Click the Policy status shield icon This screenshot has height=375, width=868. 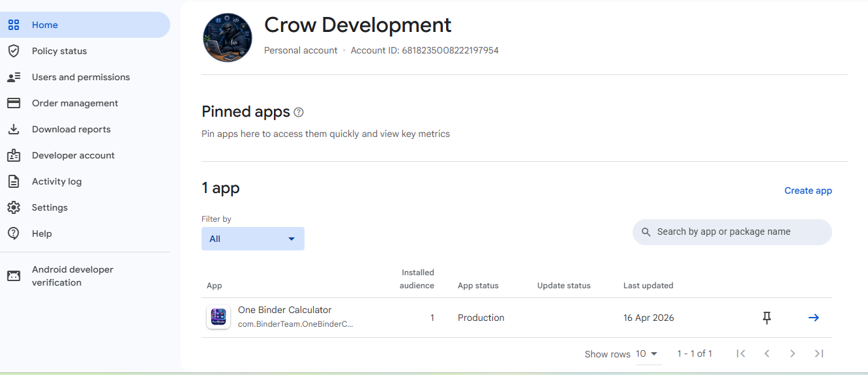pos(14,51)
